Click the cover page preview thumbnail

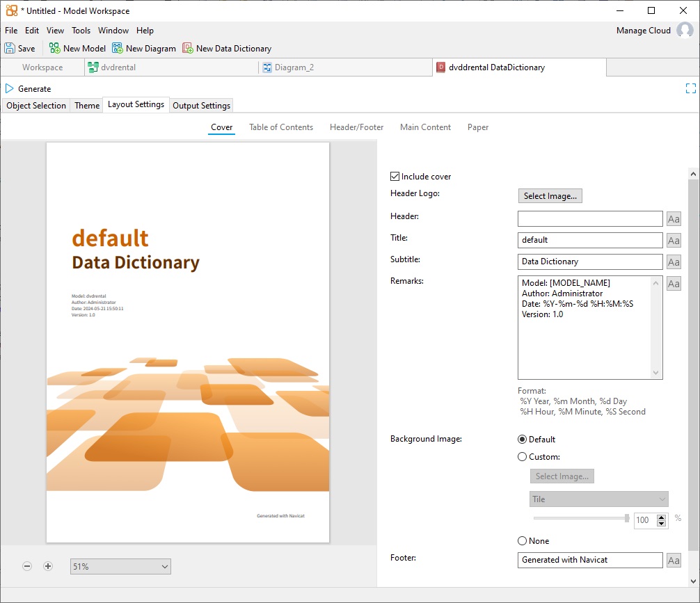188,343
